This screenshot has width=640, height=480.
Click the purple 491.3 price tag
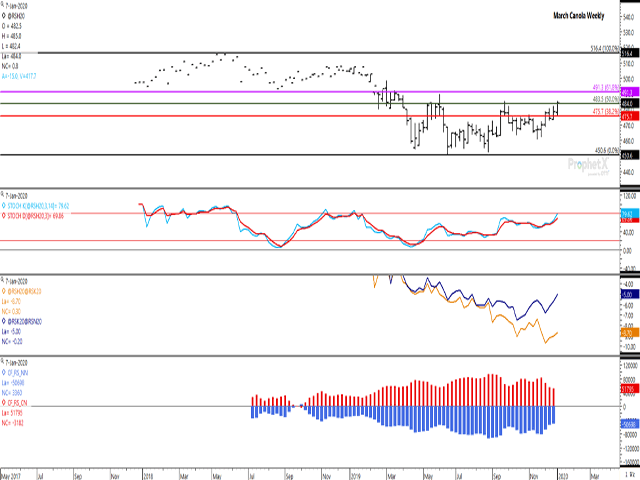(629, 93)
